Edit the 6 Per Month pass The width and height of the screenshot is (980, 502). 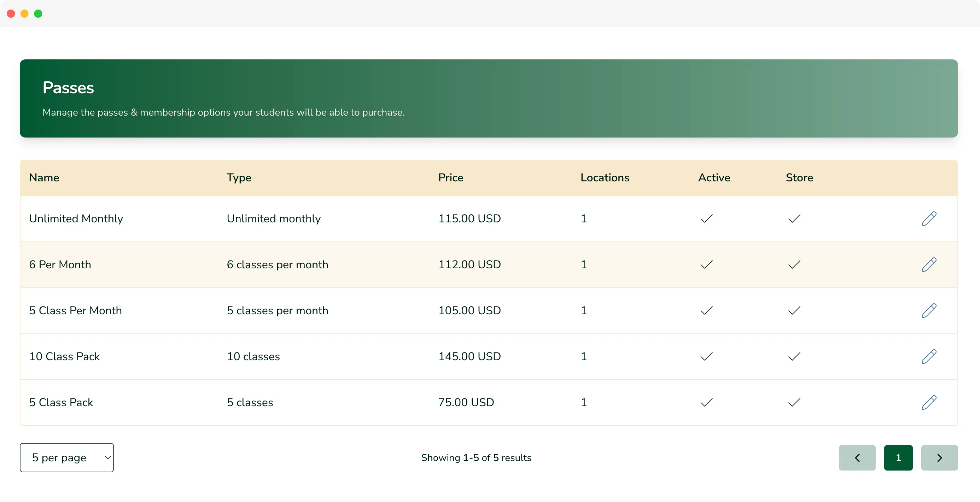click(x=929, y=264)
